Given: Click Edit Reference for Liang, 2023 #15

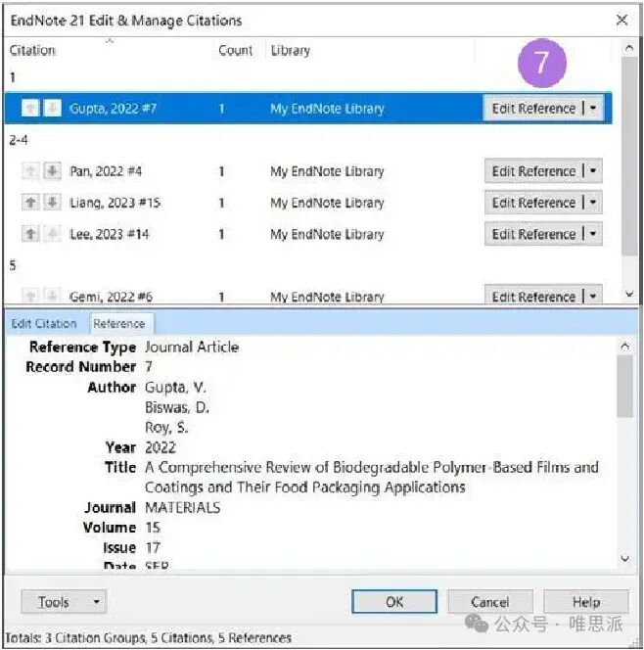Looking at the screenshot, I should 533,203.
